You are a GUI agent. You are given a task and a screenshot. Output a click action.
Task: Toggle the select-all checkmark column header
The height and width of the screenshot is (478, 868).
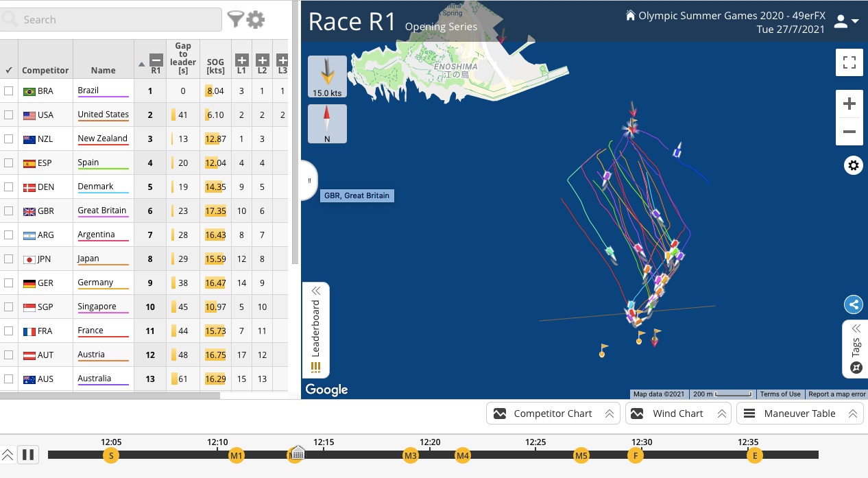[8, 70]
